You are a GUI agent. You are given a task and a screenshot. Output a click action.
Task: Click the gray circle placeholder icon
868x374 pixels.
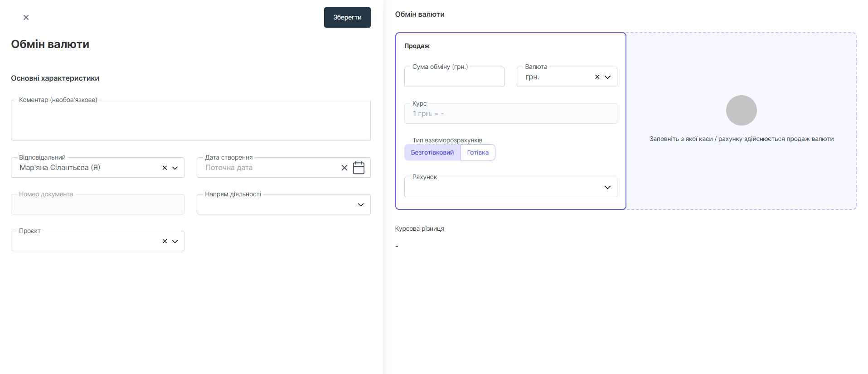click(x=741, y=110)
